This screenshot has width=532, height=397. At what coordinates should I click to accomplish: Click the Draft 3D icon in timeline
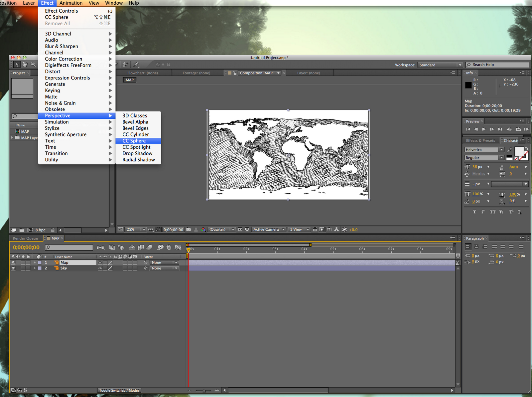tap(121, 247)
